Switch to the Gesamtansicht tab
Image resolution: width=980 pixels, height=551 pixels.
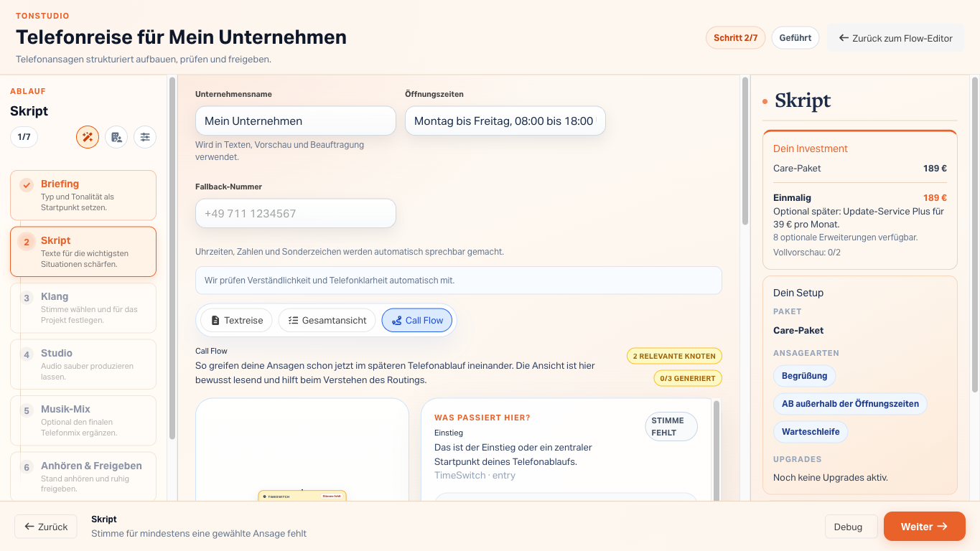coord(327,320)
